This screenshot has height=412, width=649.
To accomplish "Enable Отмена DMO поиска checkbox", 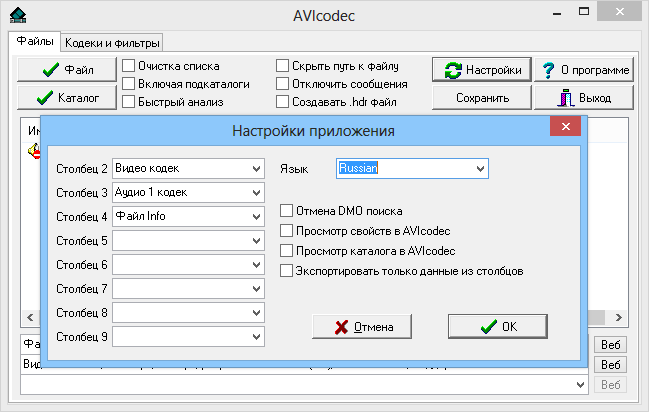I will coord(286,210).
